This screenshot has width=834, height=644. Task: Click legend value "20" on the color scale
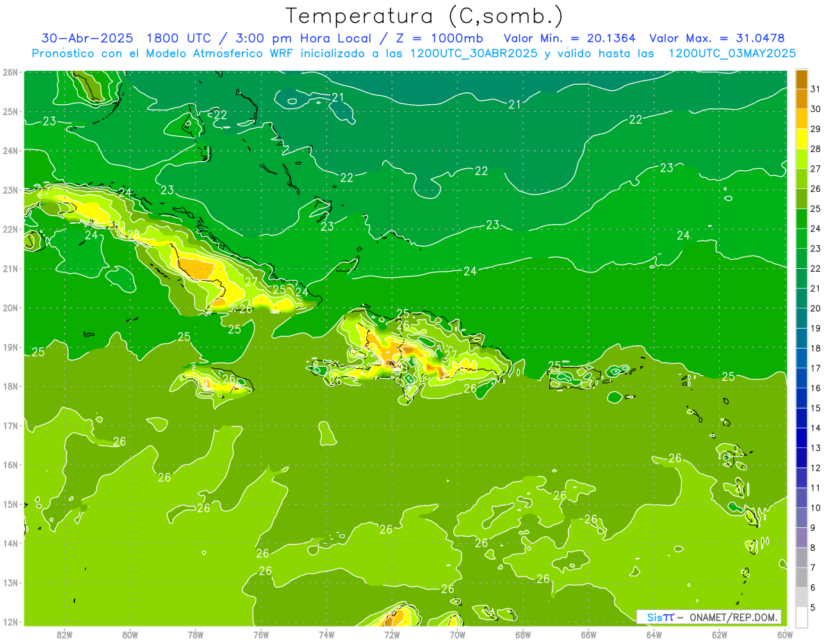coord(816,308)
